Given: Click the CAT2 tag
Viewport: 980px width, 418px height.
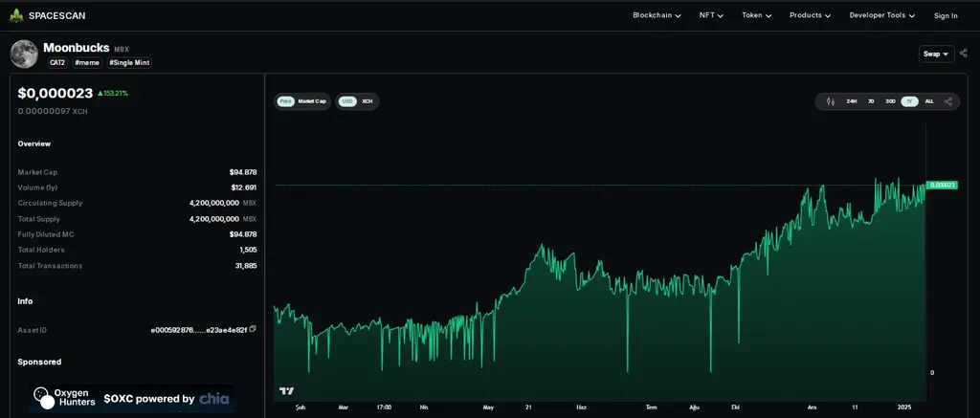Looking at the screenshot, I should 57,62.
